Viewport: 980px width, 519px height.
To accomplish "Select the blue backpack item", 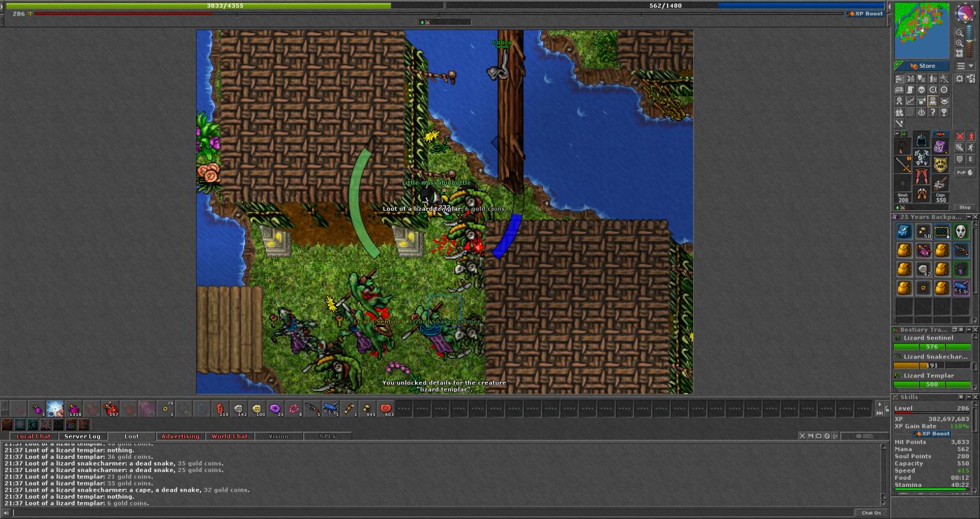I will (x=904, y=231).
